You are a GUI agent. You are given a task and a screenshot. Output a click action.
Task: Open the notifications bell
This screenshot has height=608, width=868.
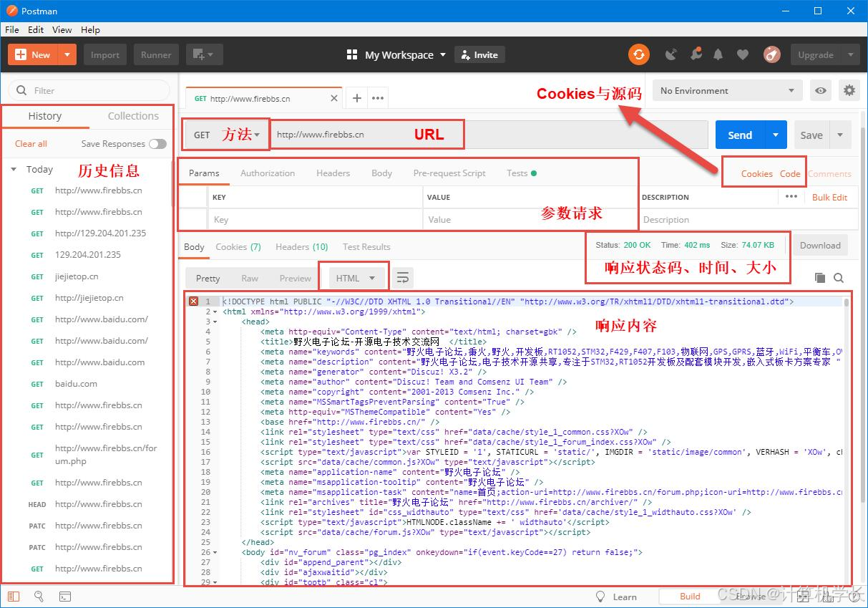click(x=718, y=54)
